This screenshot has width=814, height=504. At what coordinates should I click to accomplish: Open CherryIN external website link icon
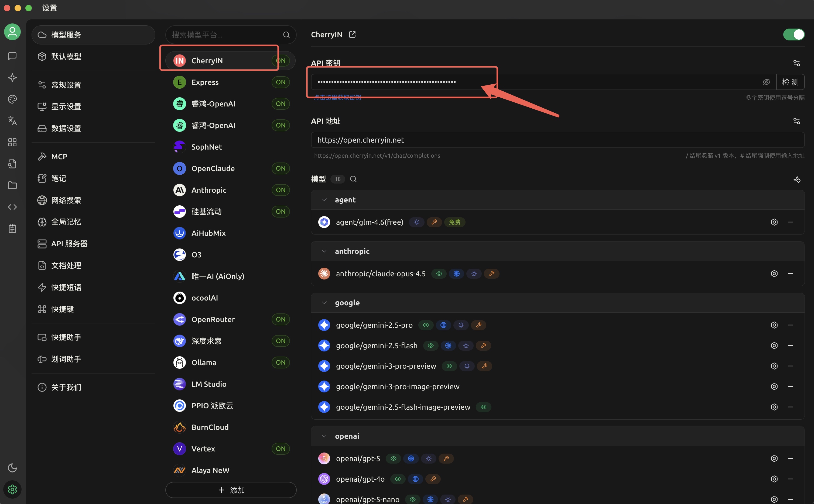[352, 35]
